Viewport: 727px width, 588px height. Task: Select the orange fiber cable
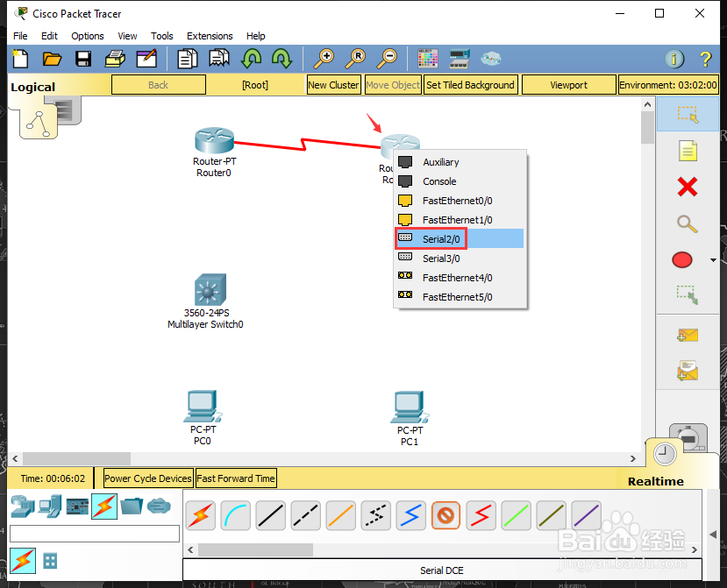[x=341, y=515]
